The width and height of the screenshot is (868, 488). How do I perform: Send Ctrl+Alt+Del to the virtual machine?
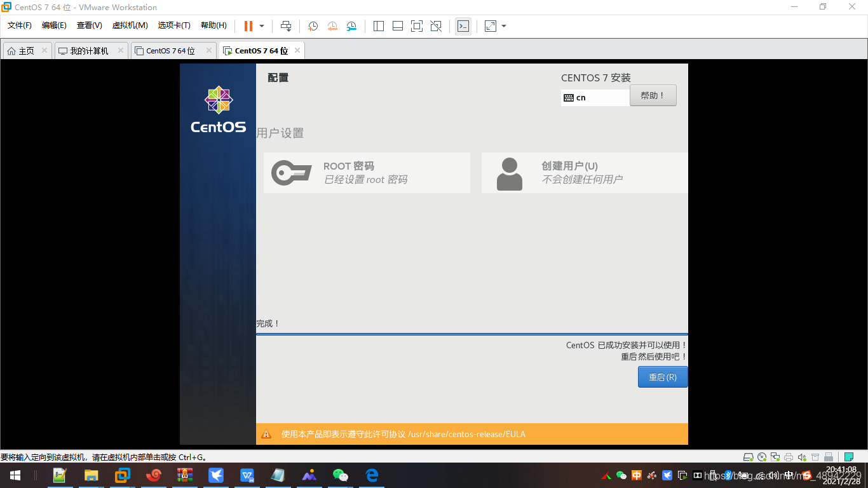[286, 26]
